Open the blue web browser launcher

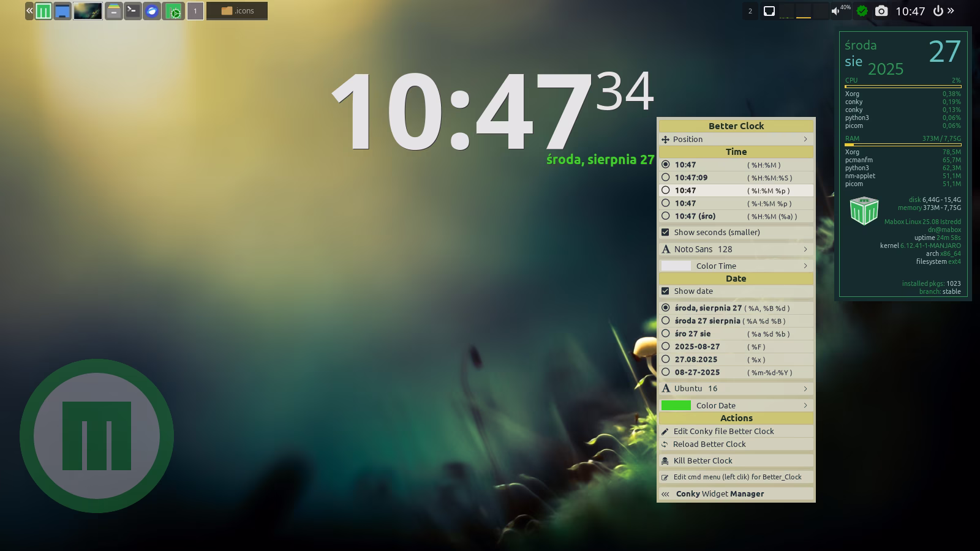coord(152,11)
